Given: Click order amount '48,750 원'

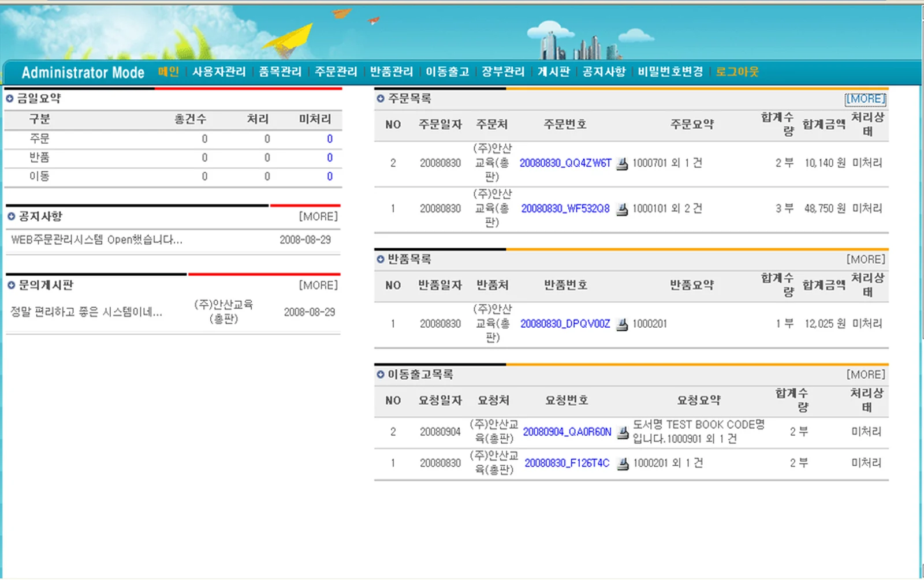Looking at the screenshot, I should [x=825, y=209].
